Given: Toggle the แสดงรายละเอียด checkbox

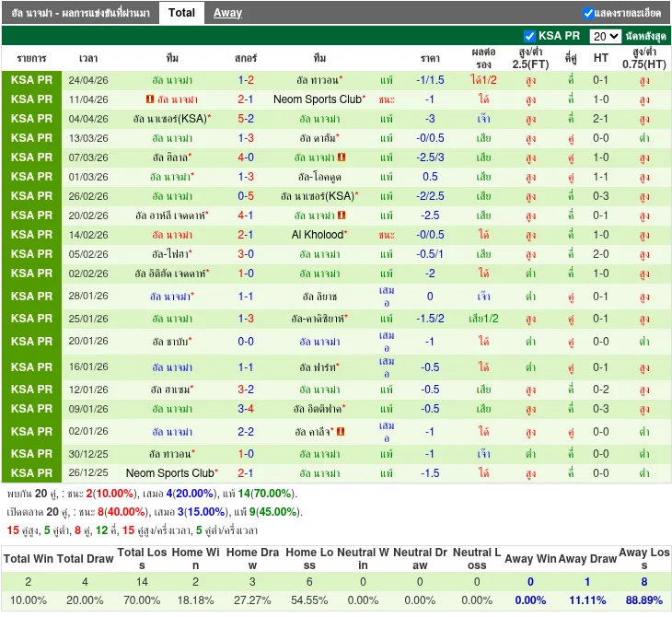Looking at the screenshot, I should (588, 13).
